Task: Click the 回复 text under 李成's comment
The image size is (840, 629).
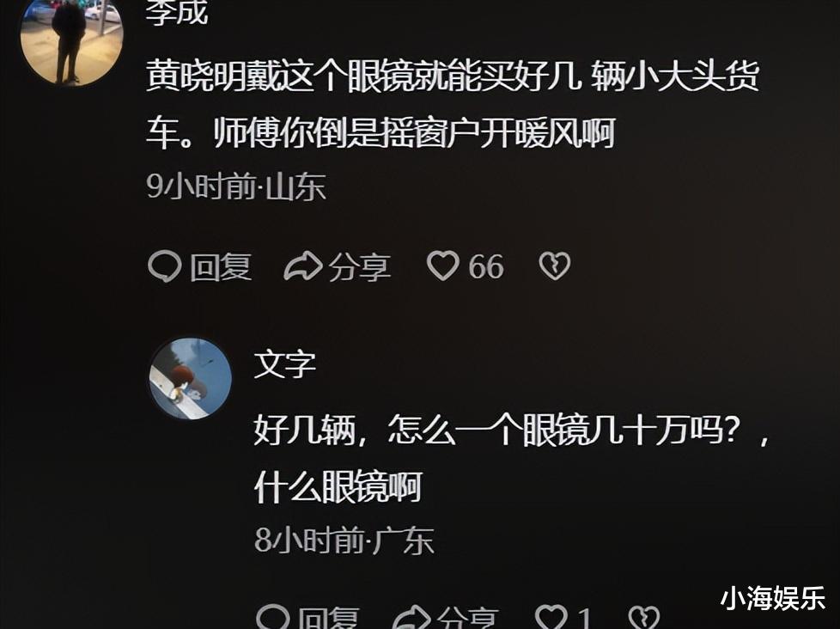Action: [221, 267]
